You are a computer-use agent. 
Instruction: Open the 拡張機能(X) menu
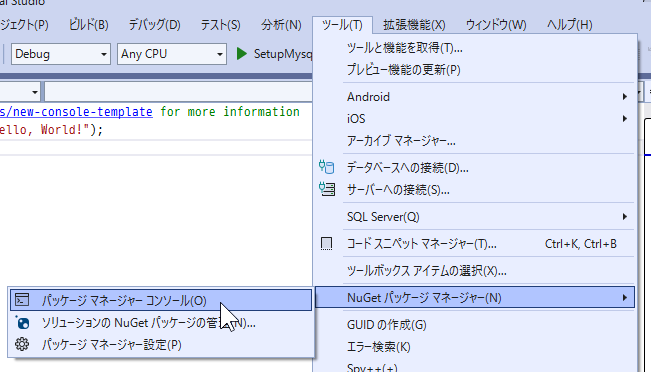(414, 25)
